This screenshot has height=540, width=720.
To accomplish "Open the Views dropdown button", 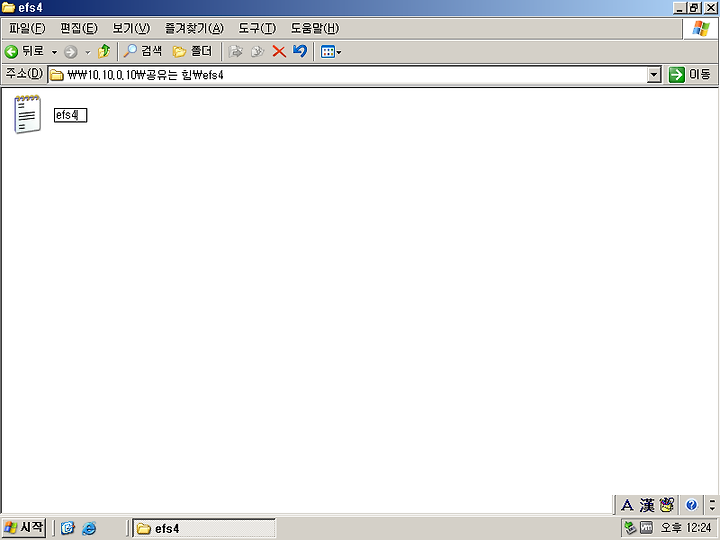I will (331, 52).
